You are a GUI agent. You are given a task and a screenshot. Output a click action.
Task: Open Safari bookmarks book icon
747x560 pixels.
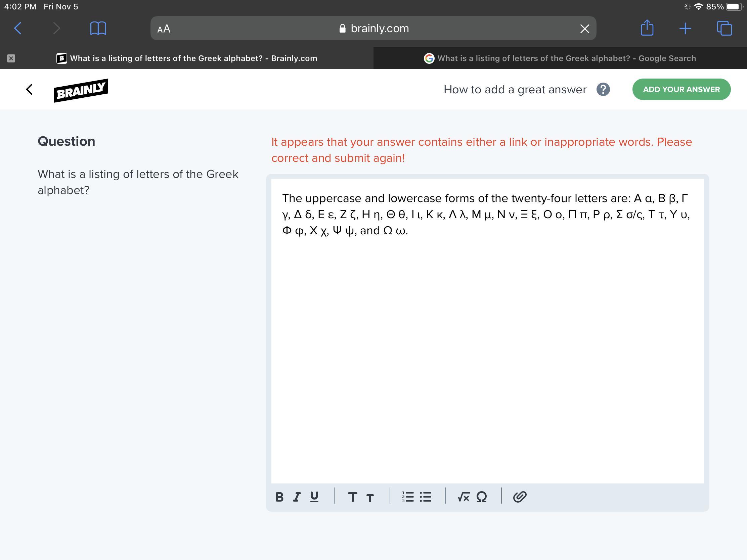click(x=98, y=28)
